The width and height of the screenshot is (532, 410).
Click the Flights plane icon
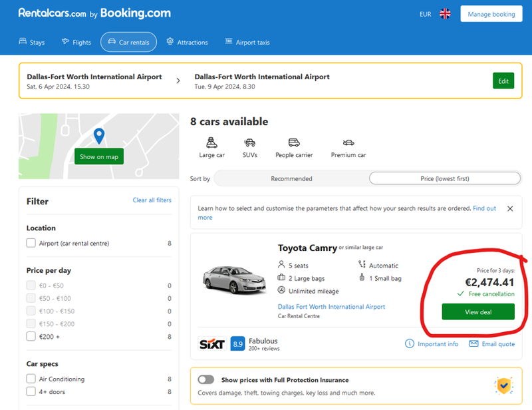(x=65, y=41)
